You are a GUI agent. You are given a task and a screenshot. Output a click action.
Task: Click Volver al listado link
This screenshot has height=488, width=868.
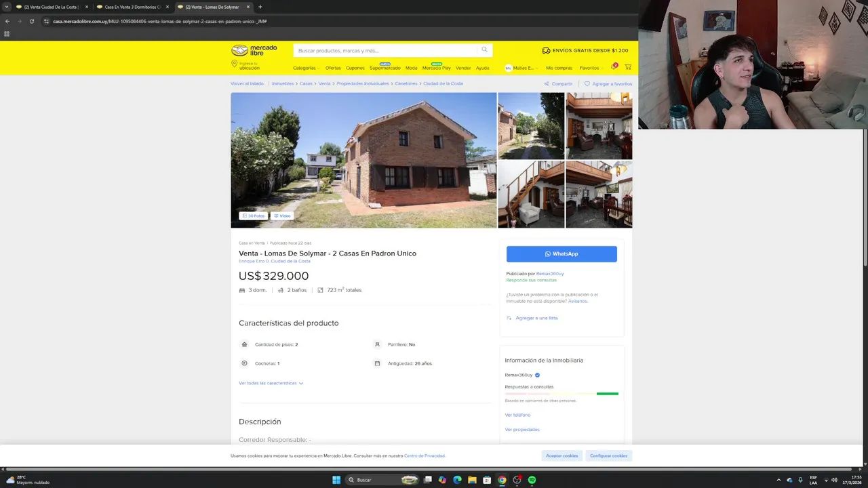point(247,83)
